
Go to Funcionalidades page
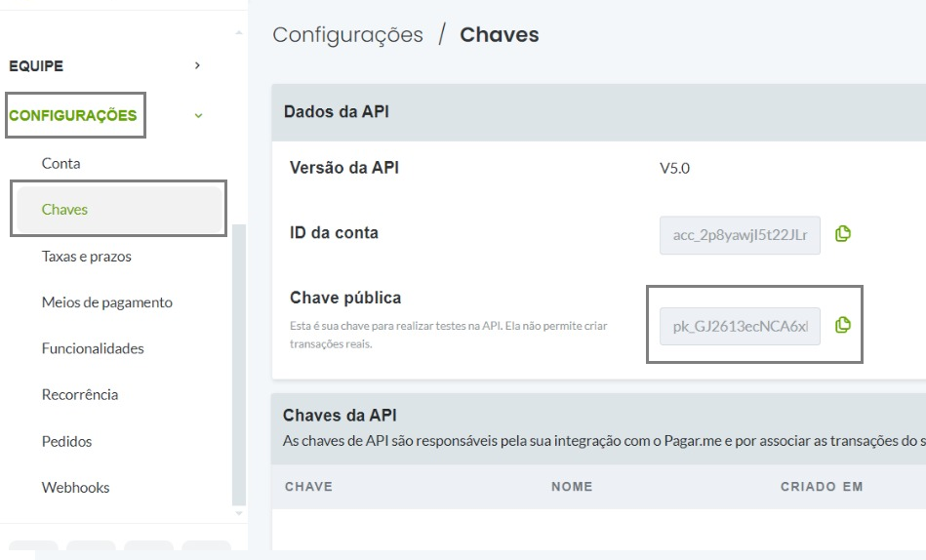click(93, 348)
